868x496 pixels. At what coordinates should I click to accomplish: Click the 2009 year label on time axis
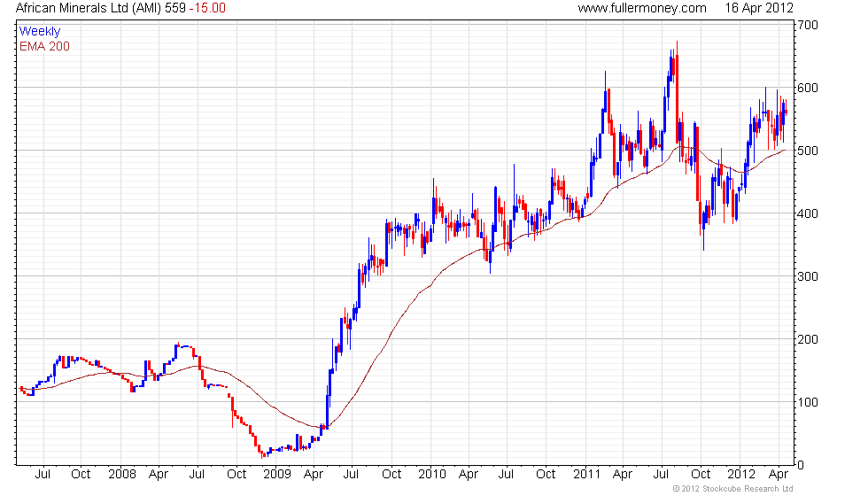click(x=277, y=475)
